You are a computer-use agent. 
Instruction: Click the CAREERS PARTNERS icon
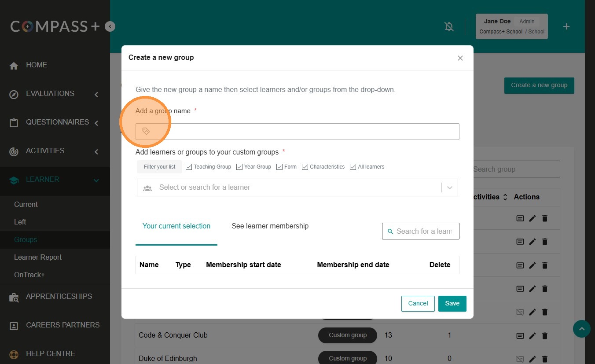tap(14, 326)
